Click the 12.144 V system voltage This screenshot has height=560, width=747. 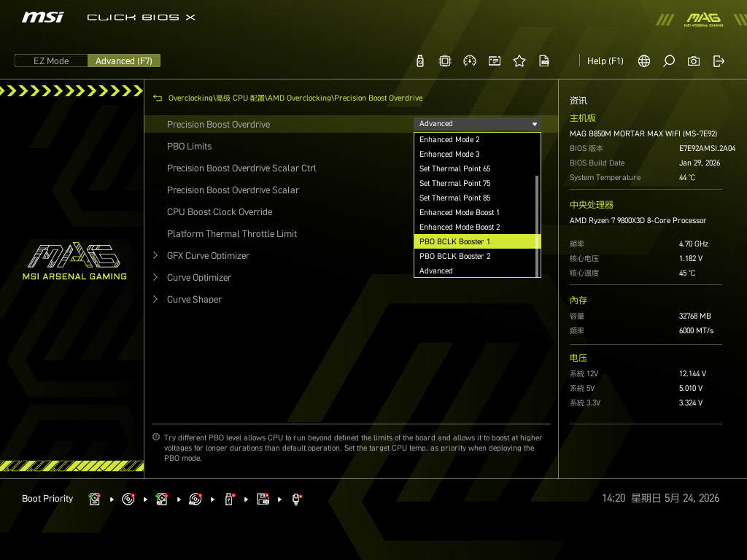[x=693, y=374]
